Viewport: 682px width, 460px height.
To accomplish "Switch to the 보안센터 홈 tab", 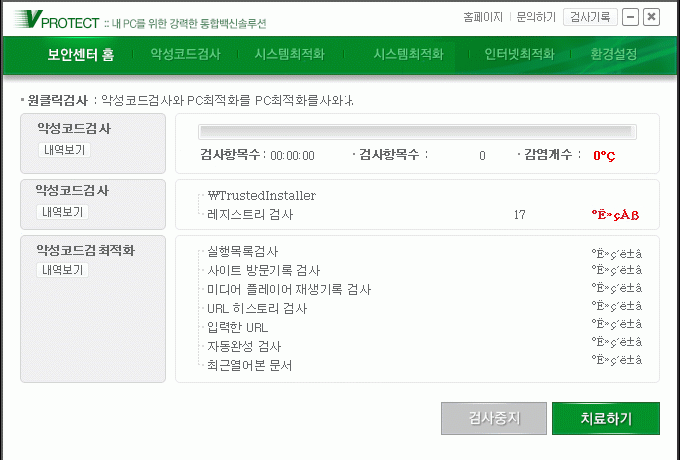I will (x=80, y=54).
